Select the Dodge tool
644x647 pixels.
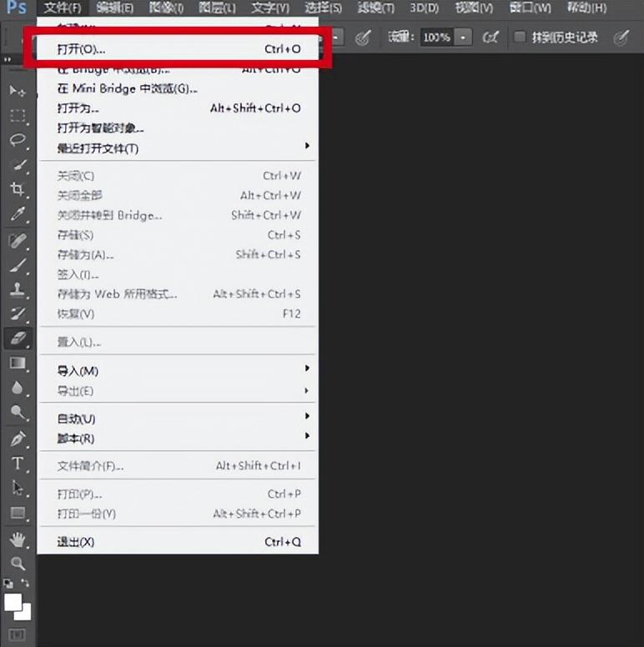[18, 412]
